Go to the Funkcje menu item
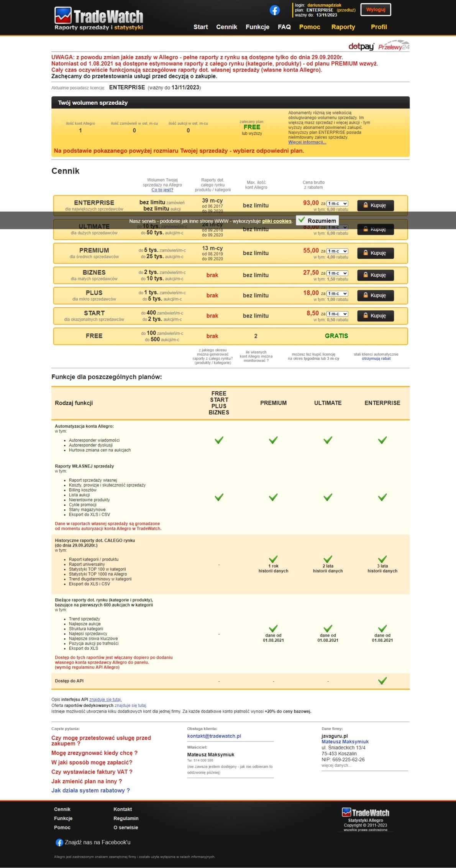The height and width of the screenshot is (868, 456). click(257, 27)
